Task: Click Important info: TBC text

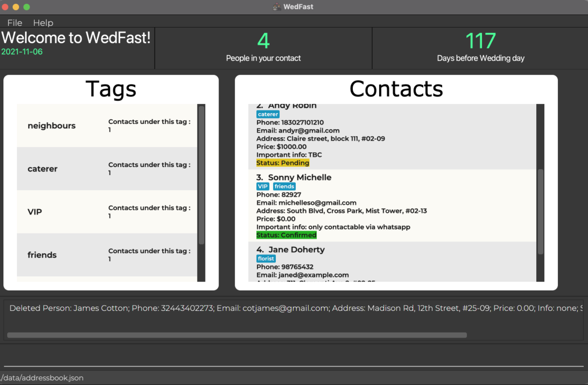Action: 289,155
